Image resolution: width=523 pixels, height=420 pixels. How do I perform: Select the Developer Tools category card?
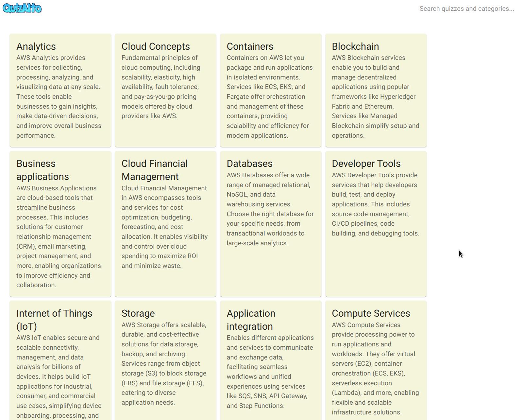(376, 224)
